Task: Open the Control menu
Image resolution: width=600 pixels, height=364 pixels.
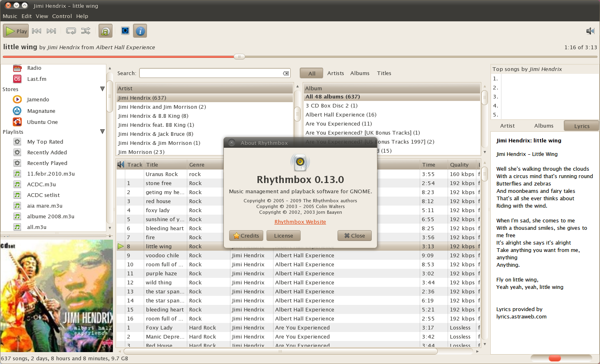Action: [x=62, y=16]
